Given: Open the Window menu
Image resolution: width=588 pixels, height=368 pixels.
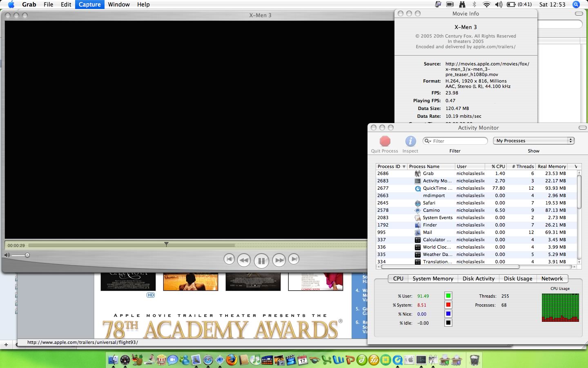Looking at the screenshot, I should tap(119, 4).
